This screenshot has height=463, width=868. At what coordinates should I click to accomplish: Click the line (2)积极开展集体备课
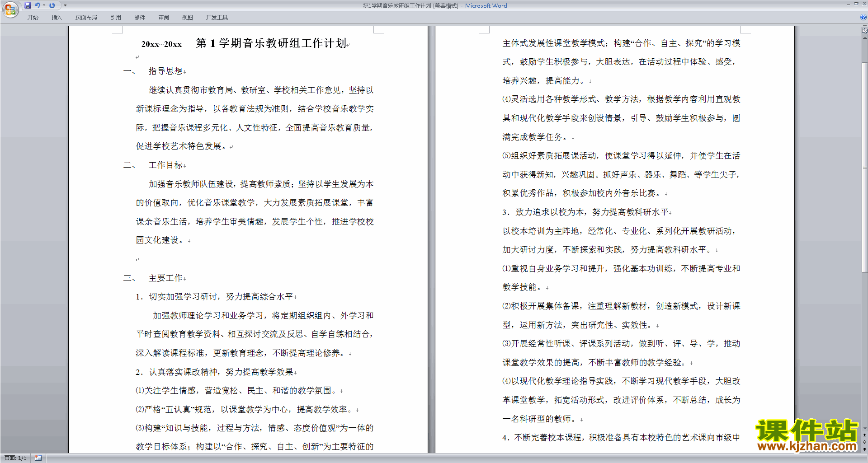click(x=621, y=306)
